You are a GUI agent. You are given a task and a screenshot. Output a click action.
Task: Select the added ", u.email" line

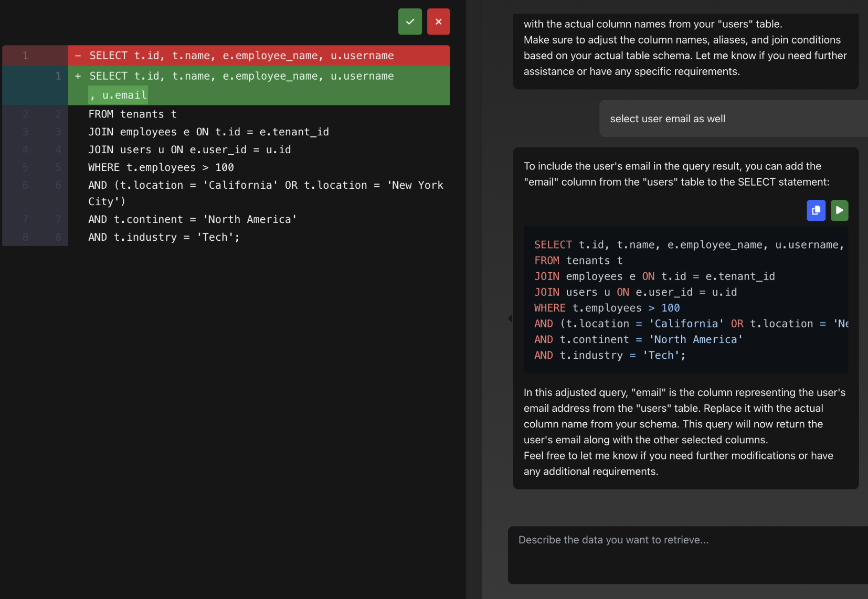click(x=118, y=95)
